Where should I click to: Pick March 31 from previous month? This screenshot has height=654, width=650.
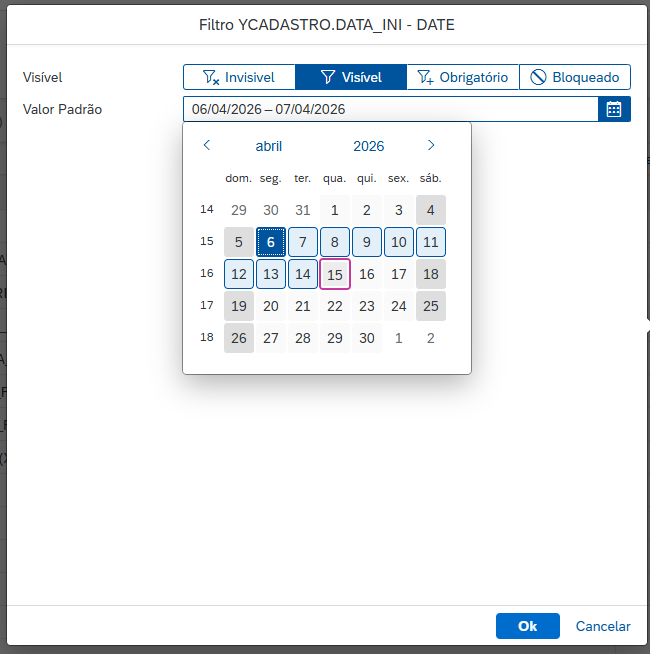coord(302,210)
